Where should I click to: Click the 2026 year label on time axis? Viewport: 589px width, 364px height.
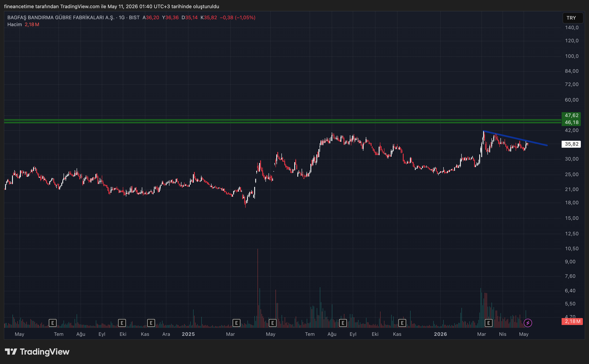tap(440, 334)
